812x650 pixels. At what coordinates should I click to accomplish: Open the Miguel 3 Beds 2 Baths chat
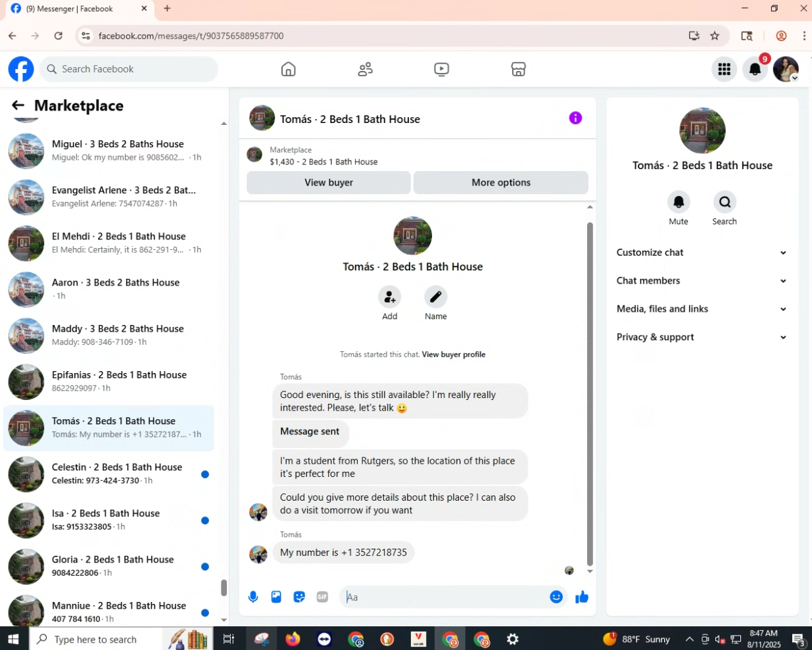108,151
